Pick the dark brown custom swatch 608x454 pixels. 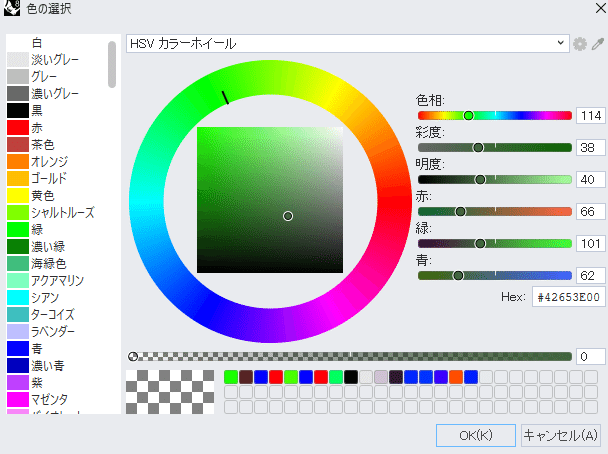click(x=246, y=377)
